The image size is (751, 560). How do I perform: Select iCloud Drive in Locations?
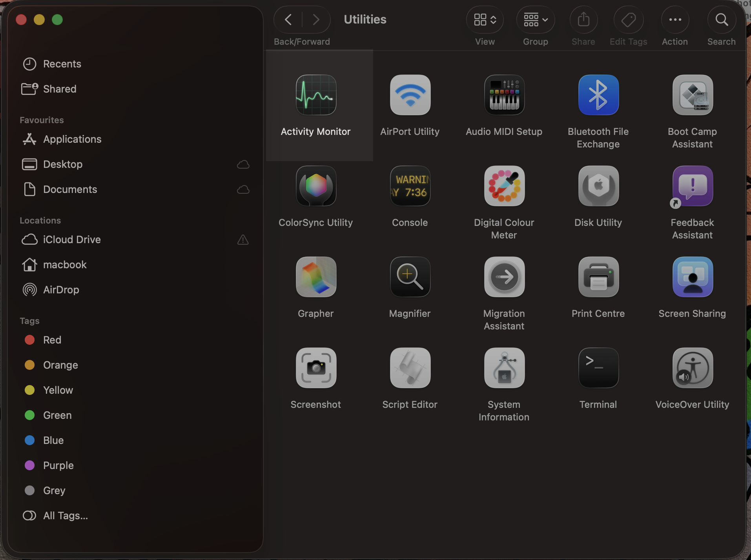[x=72, y=240]
